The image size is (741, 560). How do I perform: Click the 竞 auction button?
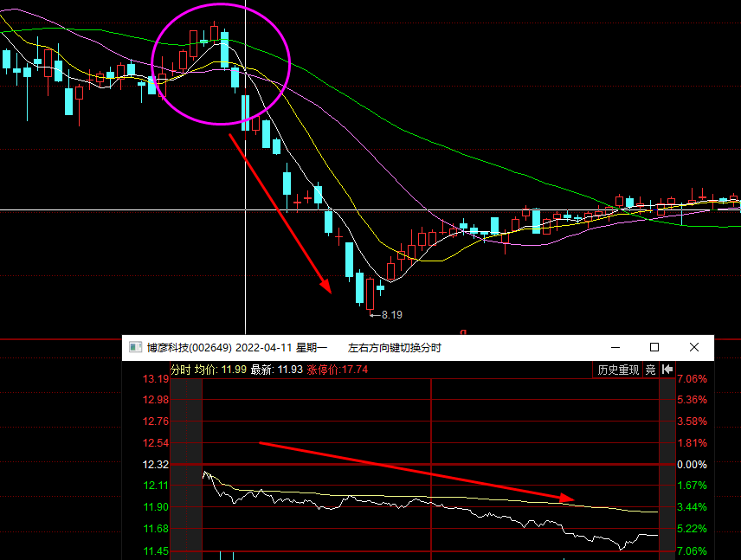pyautogui.click(x=651, y=370)
